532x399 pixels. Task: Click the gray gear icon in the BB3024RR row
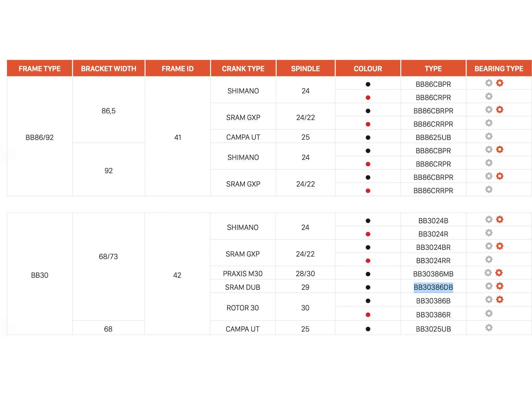click(x=488, y=259)
